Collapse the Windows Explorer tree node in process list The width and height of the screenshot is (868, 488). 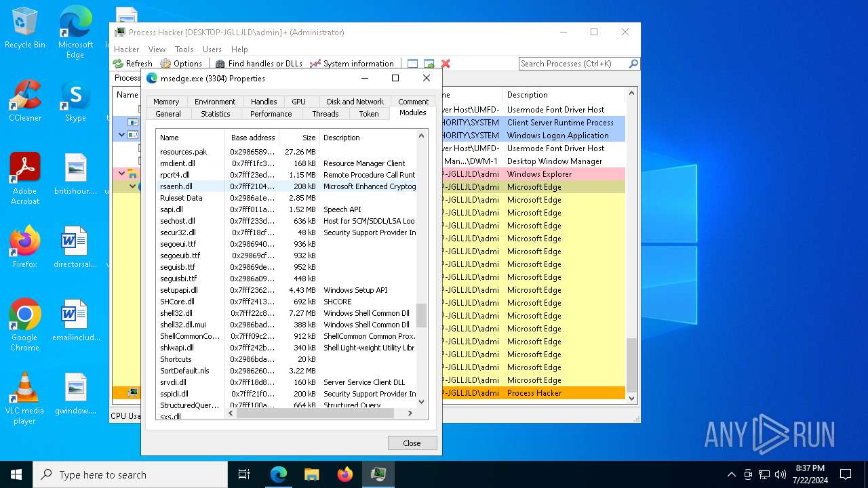tap(122, 174)
